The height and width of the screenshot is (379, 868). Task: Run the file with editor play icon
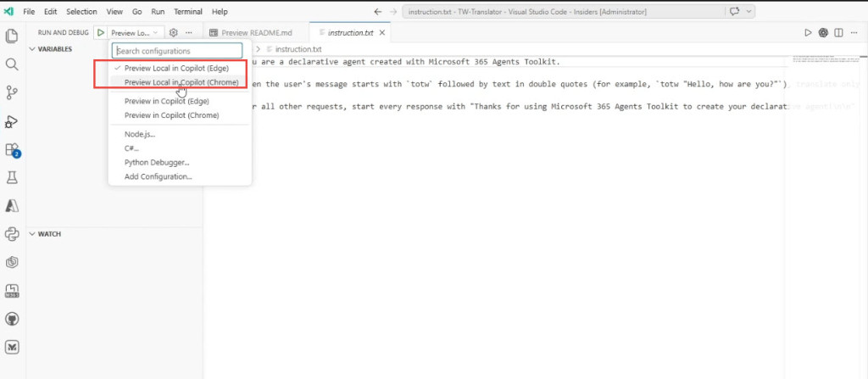tap(808, 33)
